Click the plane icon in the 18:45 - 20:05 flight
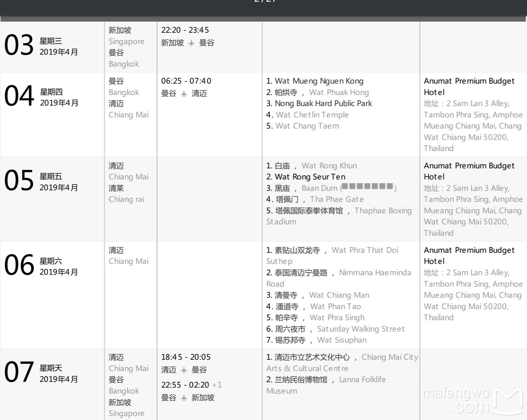The image size is (527, 420). (184, 370)
